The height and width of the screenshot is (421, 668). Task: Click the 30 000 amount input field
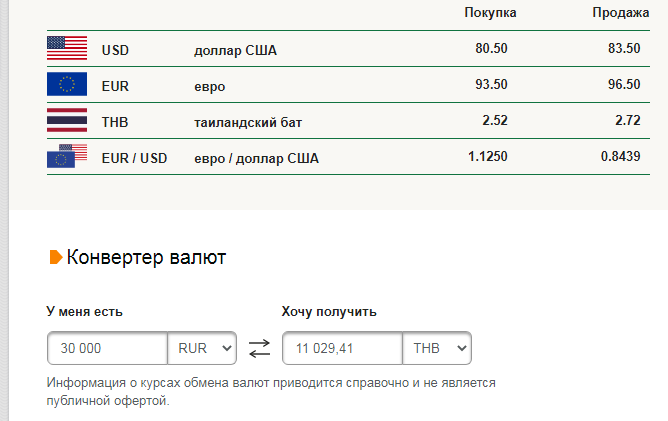[x=107, y=348]
